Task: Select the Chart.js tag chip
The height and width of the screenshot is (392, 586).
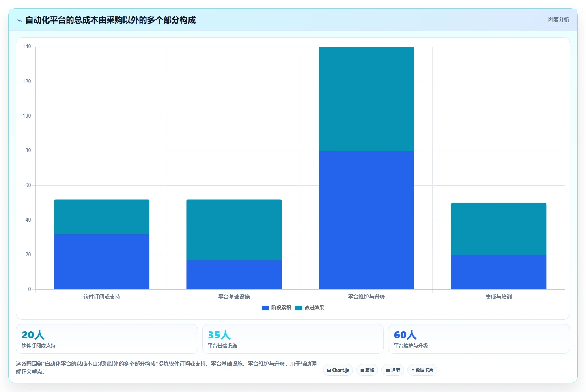Action: (338, 370)
